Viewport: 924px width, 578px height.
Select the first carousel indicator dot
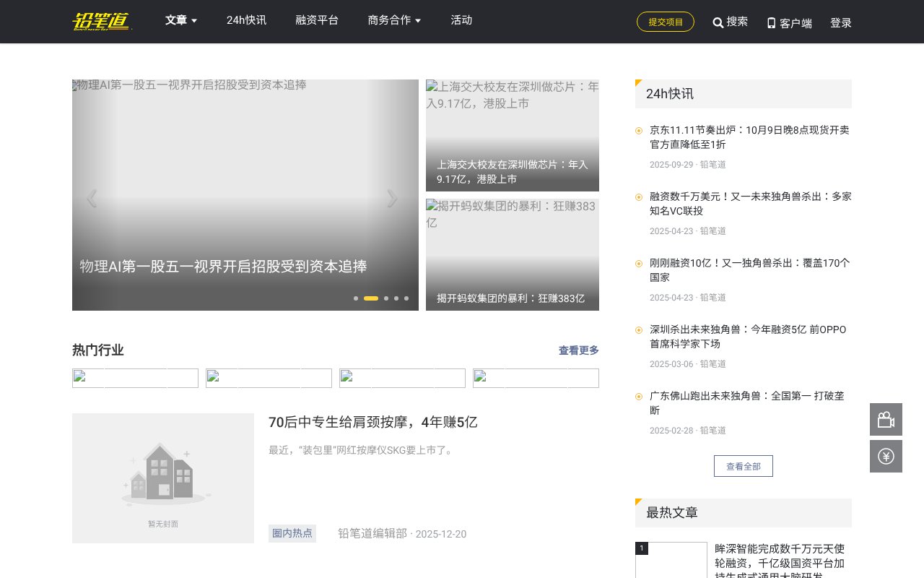[355, 298]
